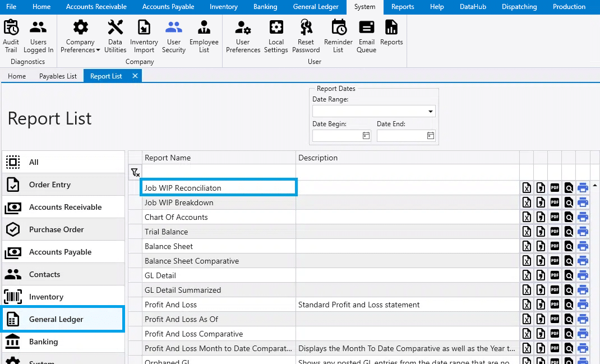Preview Profit And Loss Month to Date report
The width and height of the screenshot is (600, 364).
point(569,348)
